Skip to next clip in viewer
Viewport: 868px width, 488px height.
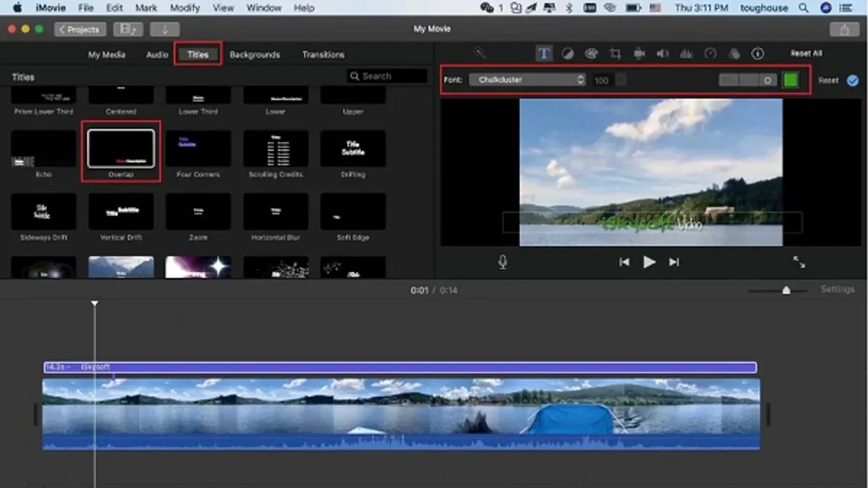673,262
